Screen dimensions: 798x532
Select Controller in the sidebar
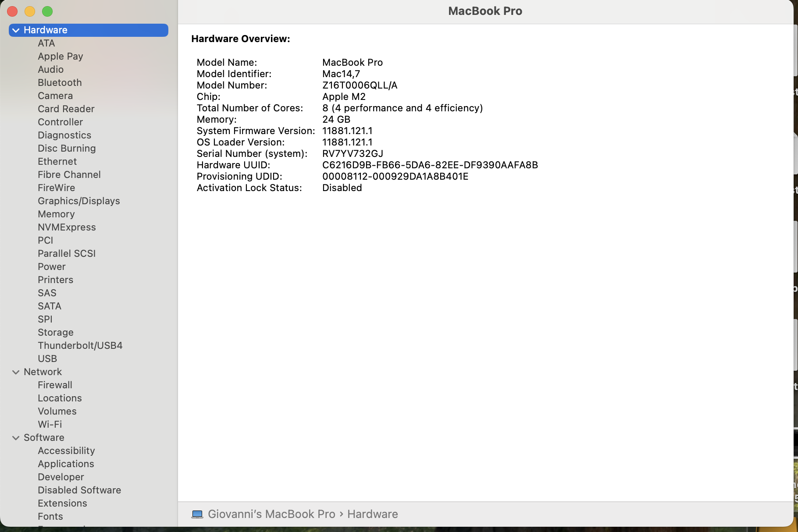(x=61, y=122)
